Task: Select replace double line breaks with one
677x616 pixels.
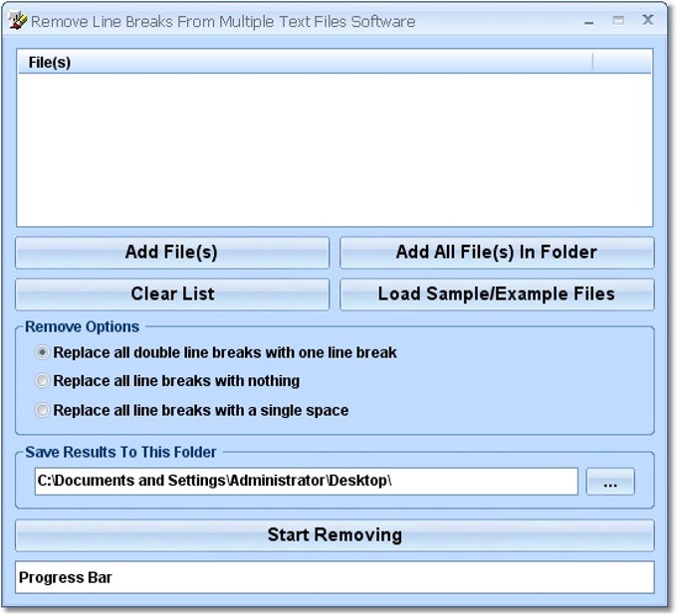Action: (43, 352)
